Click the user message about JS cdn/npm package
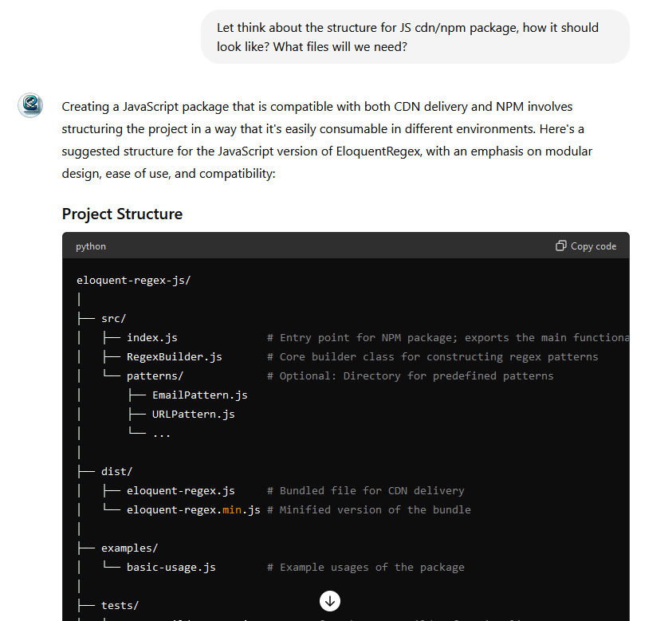672x621 pixels. pyautogui.click(x=415, y=37)
